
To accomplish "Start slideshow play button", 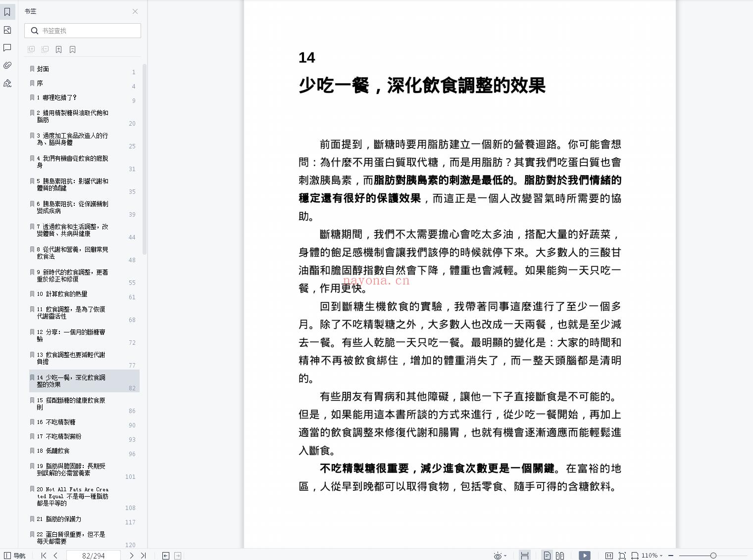I will tap(585, 556).
